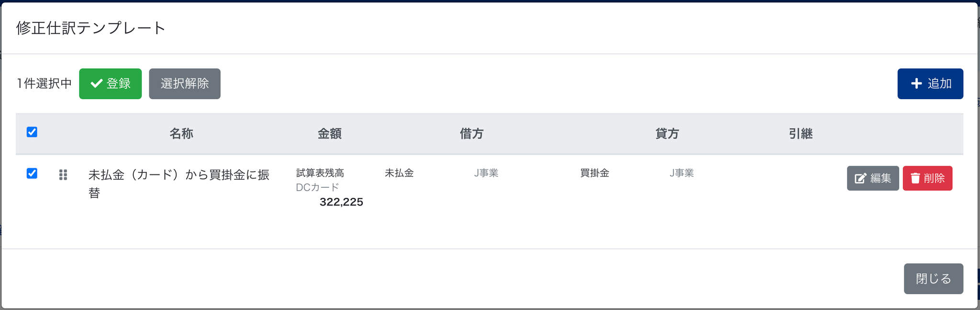This screenshot has height=310, width=980.
Task: Click the 借方 column header
Action: [x=472, y=134]
